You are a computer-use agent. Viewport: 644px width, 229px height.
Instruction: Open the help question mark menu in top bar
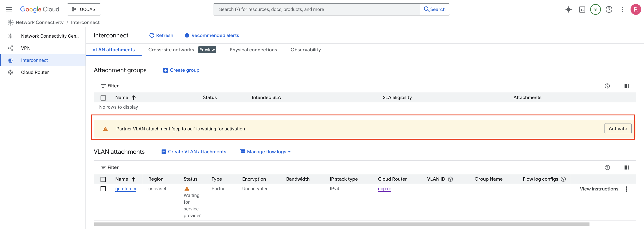[x=609, y=9]
